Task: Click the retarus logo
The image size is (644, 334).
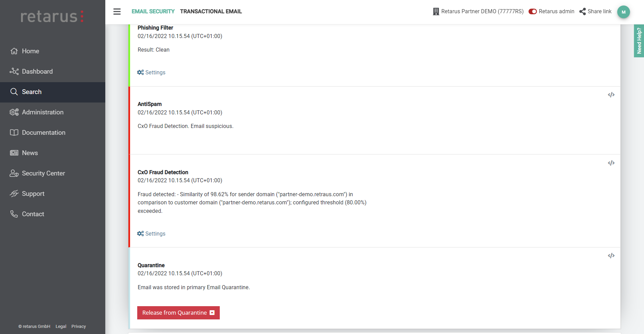Action: pyautogui.click(x=52, y=16)
